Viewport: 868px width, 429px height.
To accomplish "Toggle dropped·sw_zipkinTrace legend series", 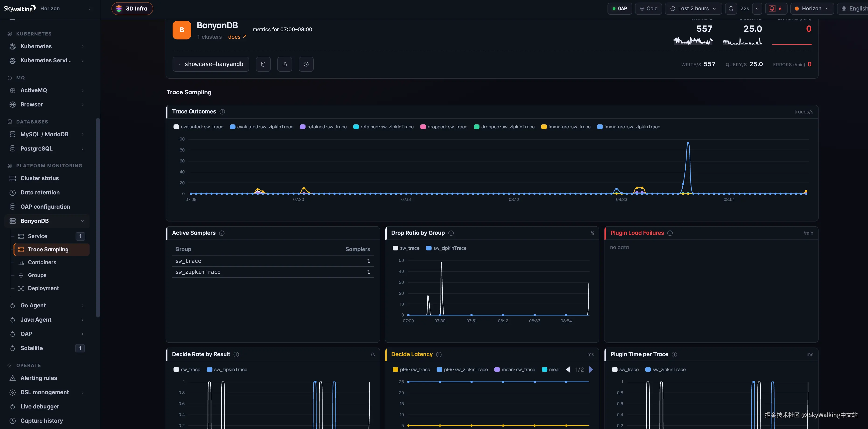I will click(x=504, y=127).
